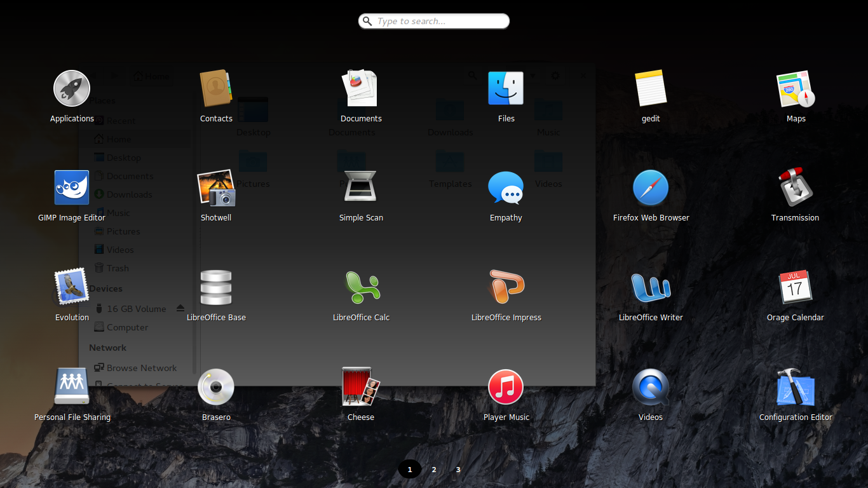
Task: Click the magnifier icon in search bar
Action: [367, 21]
